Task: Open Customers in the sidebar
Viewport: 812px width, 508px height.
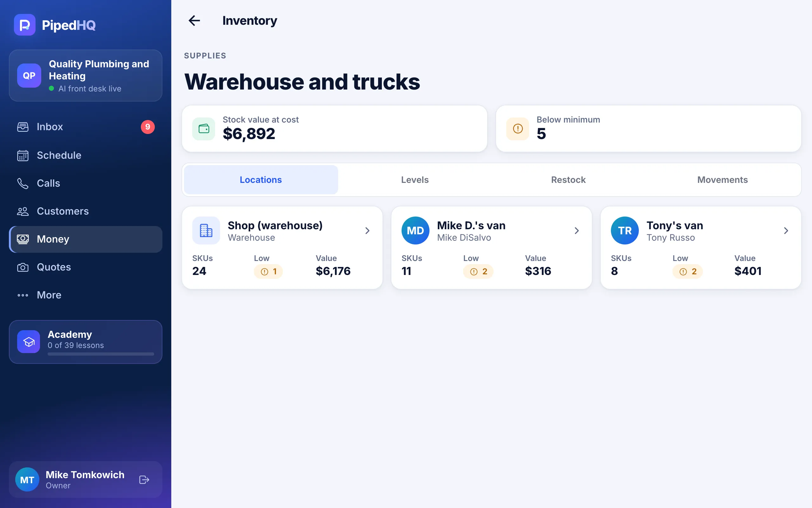Action: (86, 211)
